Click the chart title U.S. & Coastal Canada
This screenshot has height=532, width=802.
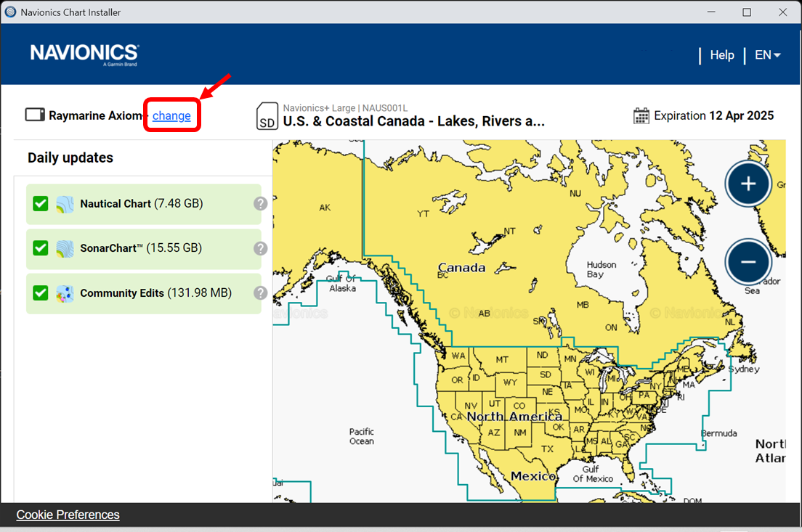pyautogui.click(x=414, y=121)
